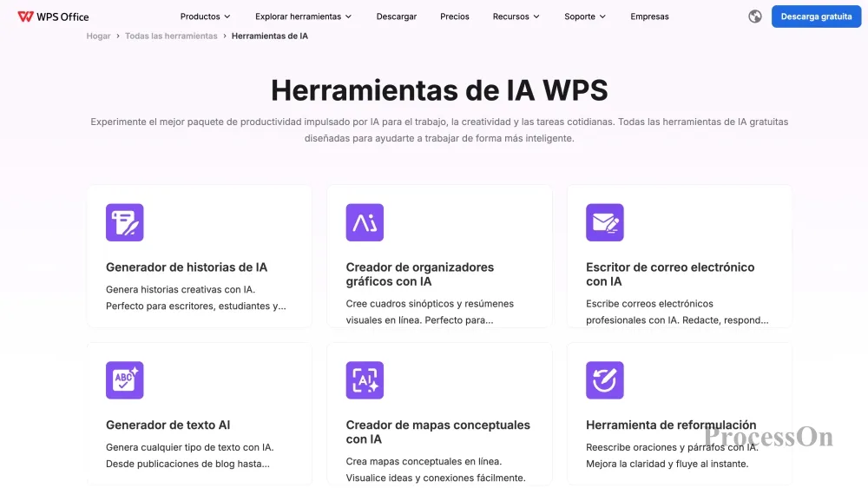Open the language globe icon
The image size is (868, 488).
[x=754, y=16]
